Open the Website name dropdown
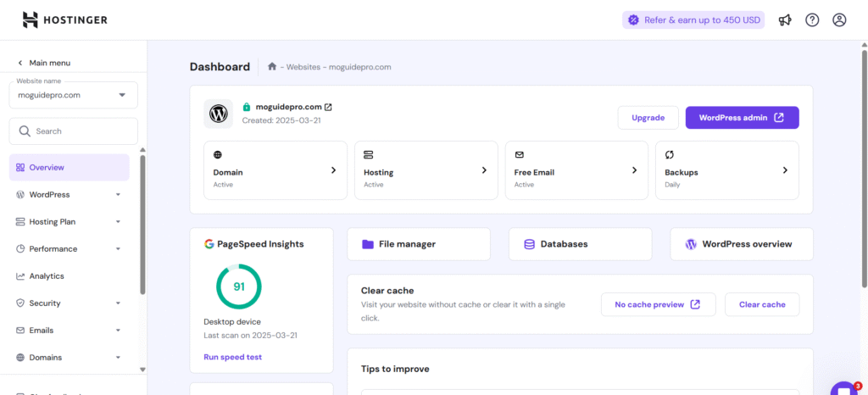 pyautogui.click(x=73, y=95)
